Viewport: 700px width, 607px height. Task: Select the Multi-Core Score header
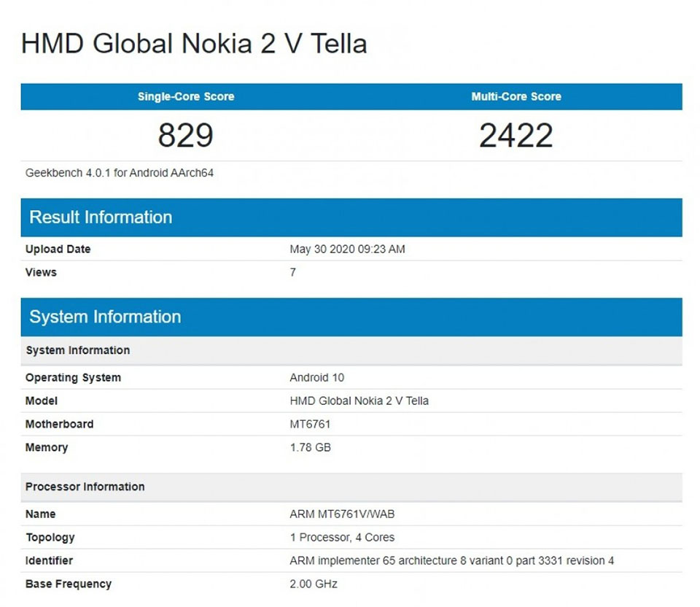click(517, 96)
